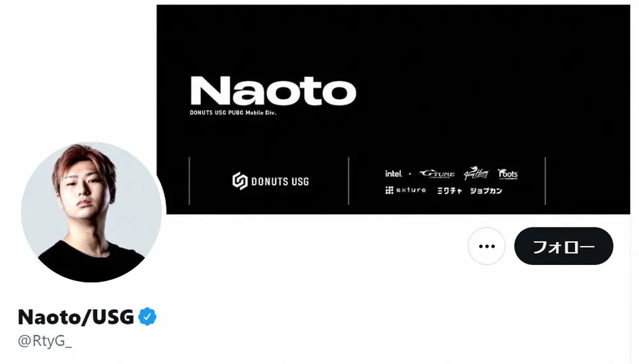Image resolution: width=639 pixels, height=364 pixels.
Task: Click the @RtyG_ username handle
Action: [45, 341]
